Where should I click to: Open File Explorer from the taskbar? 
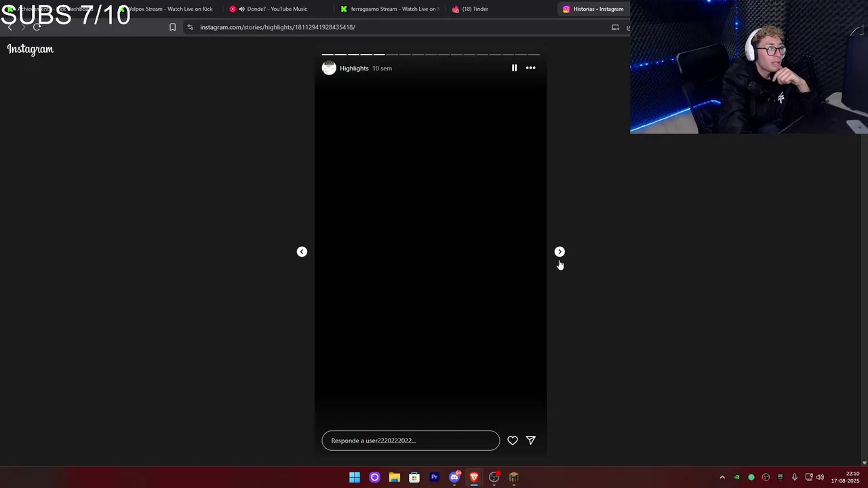(394, 477)
